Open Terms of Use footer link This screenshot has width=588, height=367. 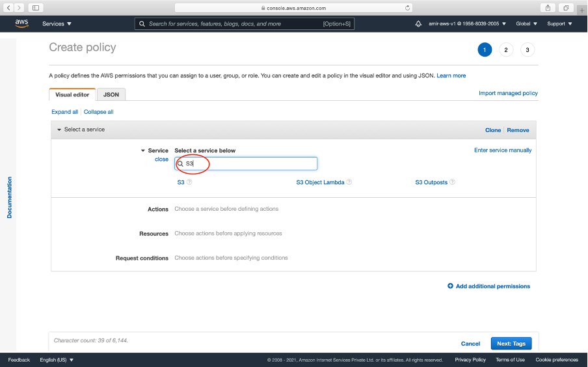[510, 359]
